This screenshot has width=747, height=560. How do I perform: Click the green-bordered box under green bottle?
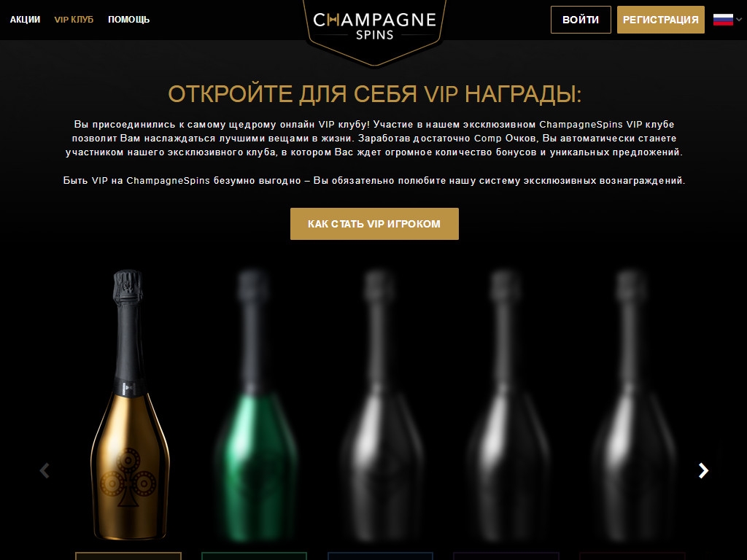254,556
